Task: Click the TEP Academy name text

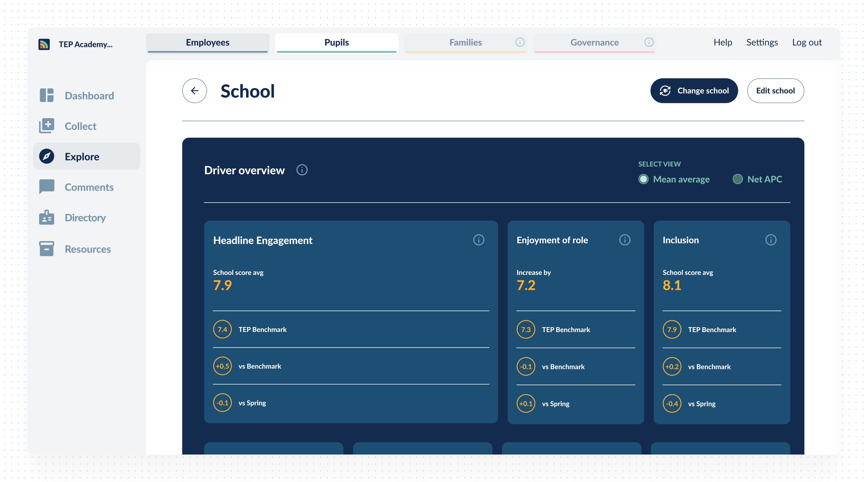Action: (x=86, y=44)
